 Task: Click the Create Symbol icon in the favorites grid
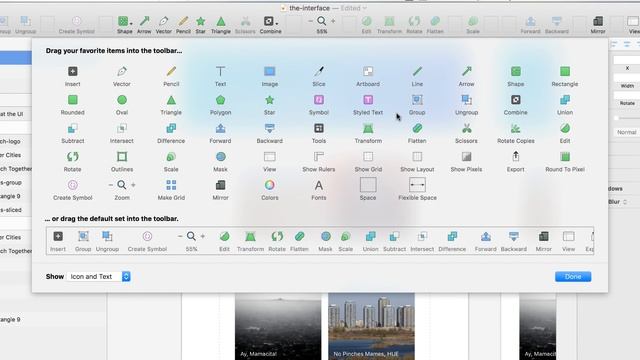[x=72, y=185]
